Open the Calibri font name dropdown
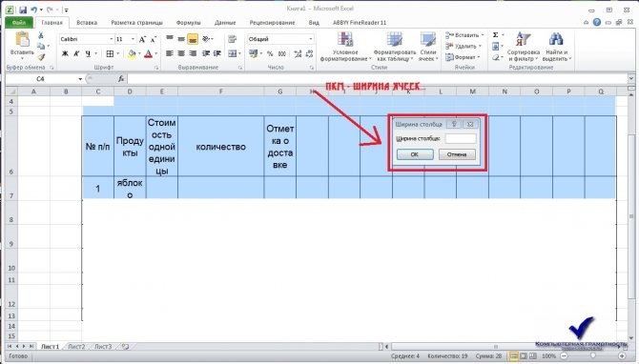Screen dimensions: 639x364 coord(112,39)
